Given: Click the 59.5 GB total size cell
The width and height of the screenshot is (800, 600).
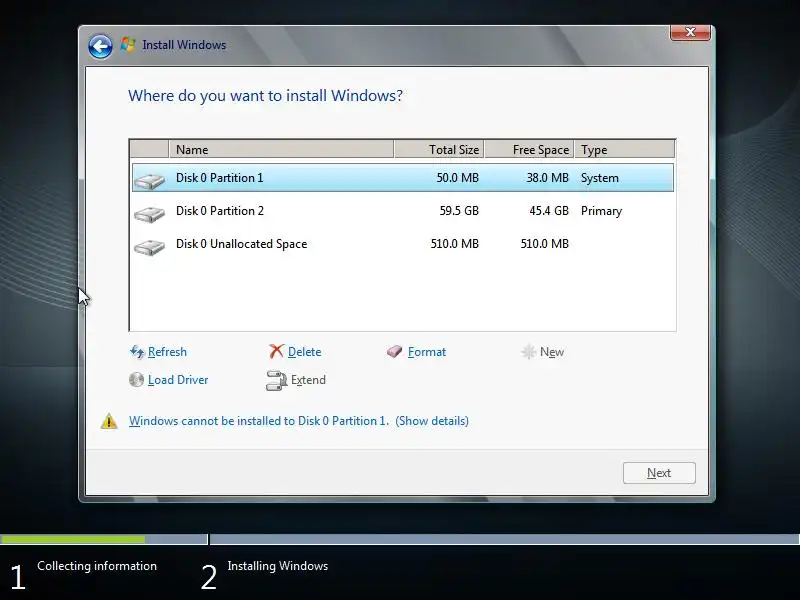Looking at the screenshot, I should tap(459, 211).
